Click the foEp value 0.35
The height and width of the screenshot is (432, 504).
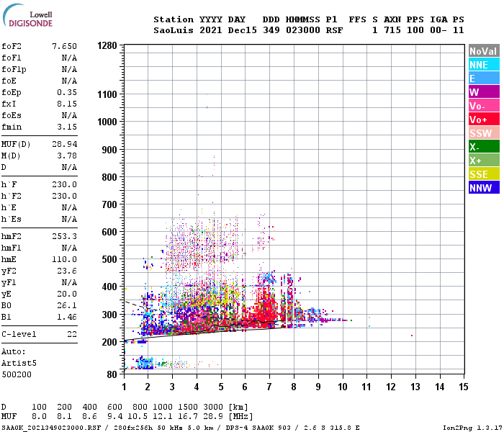pyautogui.click(x=67, y=92)
